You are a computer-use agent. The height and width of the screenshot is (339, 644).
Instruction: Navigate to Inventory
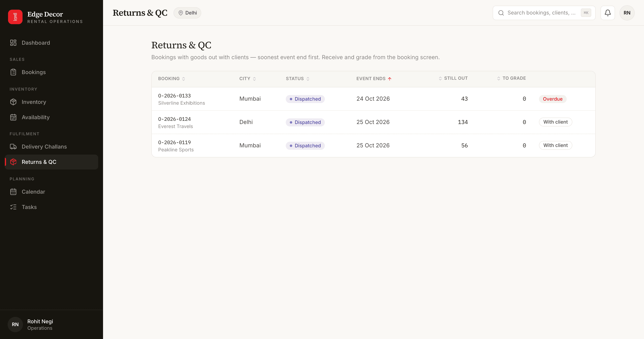(x=52, y=102)
